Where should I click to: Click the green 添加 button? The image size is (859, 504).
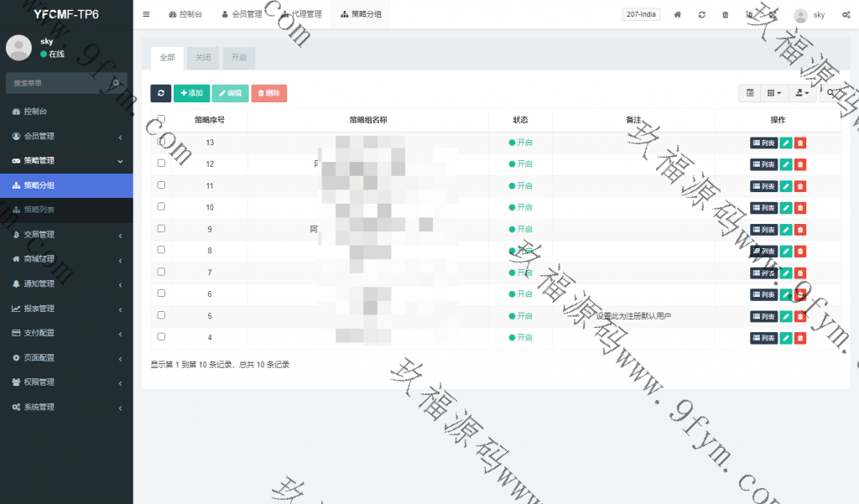click(x=192, y=93)
